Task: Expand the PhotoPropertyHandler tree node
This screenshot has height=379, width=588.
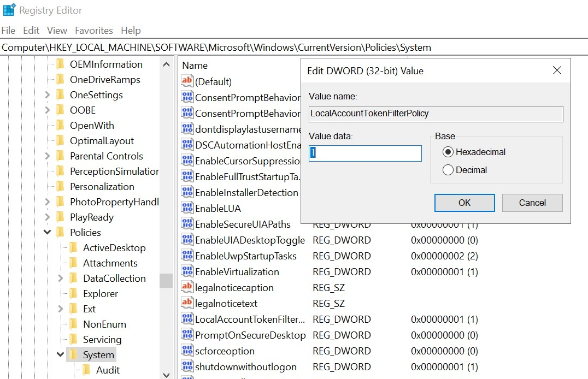Action: [47, 202]
